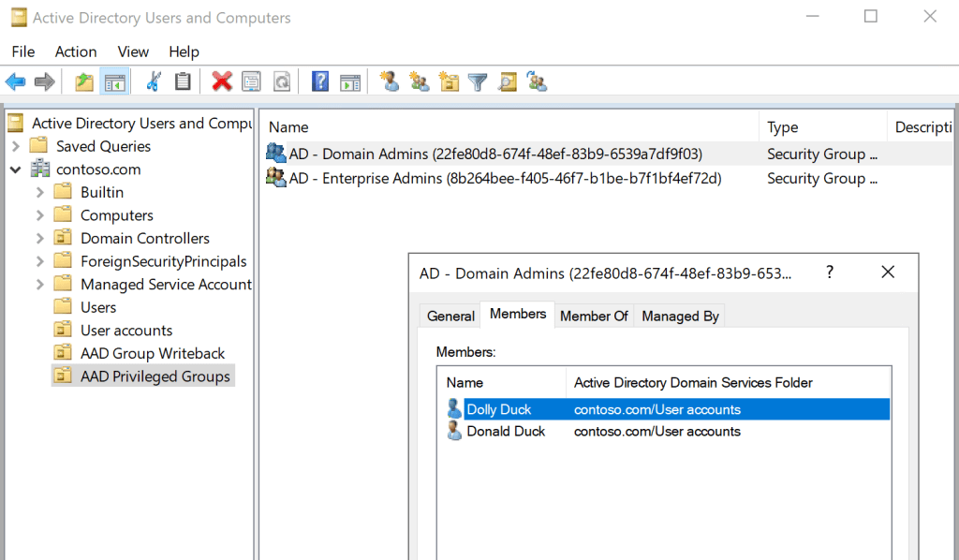This screenshot has height=560, width=959.
Task: Expand the Domain Controllers node
Action: coord(39,238)
